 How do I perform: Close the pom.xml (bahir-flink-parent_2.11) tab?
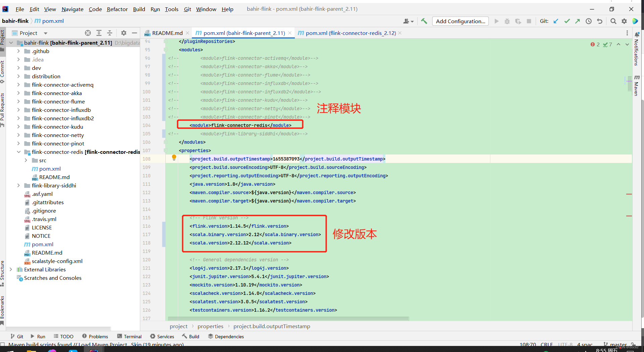tap(289, 33)
